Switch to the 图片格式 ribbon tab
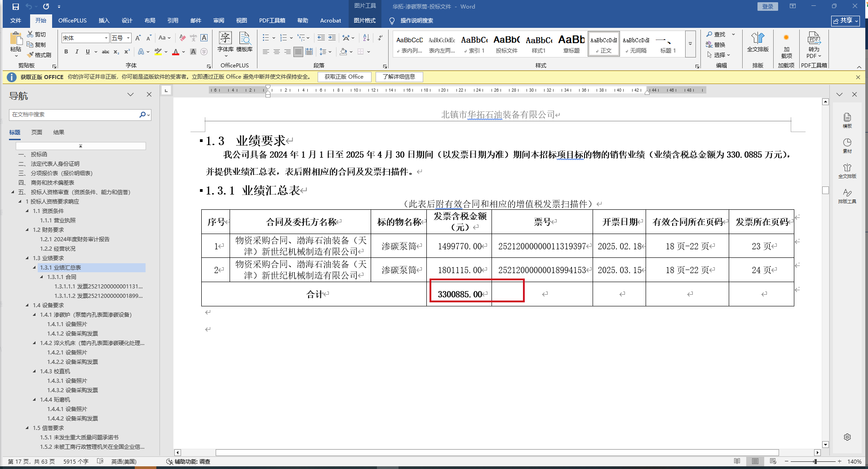Screen dimensions: 868x469 click(365, 21)
